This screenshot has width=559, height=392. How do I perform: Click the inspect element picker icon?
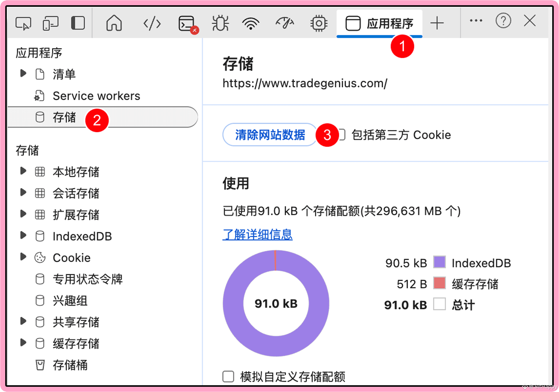pyautogui.click(x=23, y=23)
